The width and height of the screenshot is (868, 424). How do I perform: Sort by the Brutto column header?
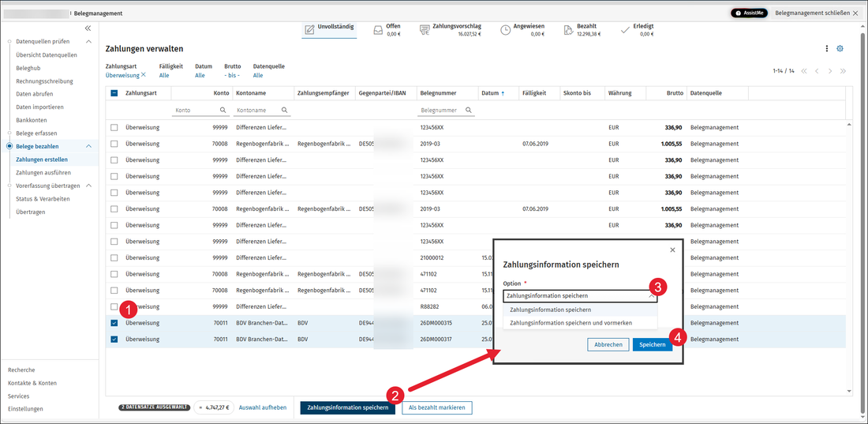tap(674, 94)
